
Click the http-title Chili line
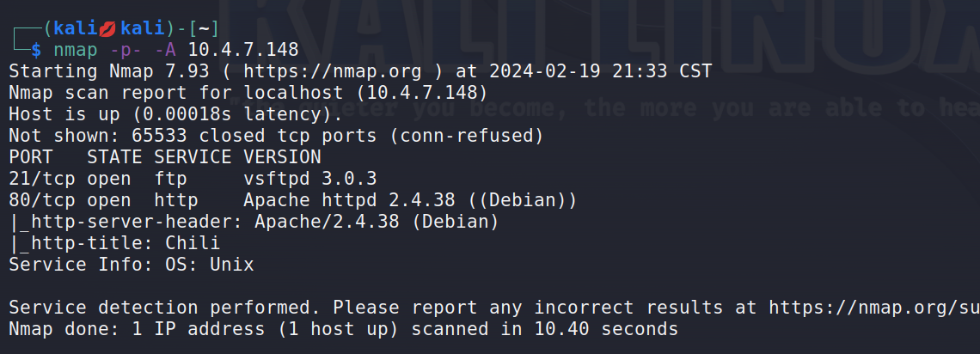114,243
